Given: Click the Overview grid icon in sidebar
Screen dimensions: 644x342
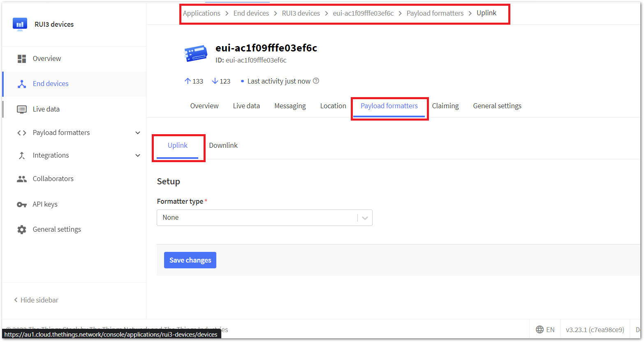Looking at the screenshot, I should 22,59.
